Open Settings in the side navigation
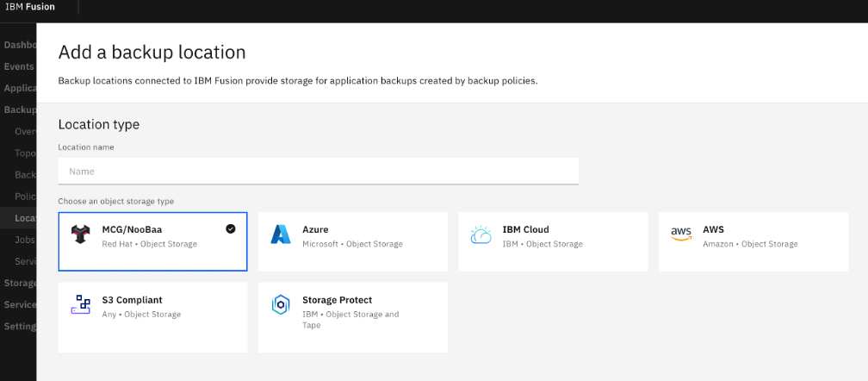 20,327
